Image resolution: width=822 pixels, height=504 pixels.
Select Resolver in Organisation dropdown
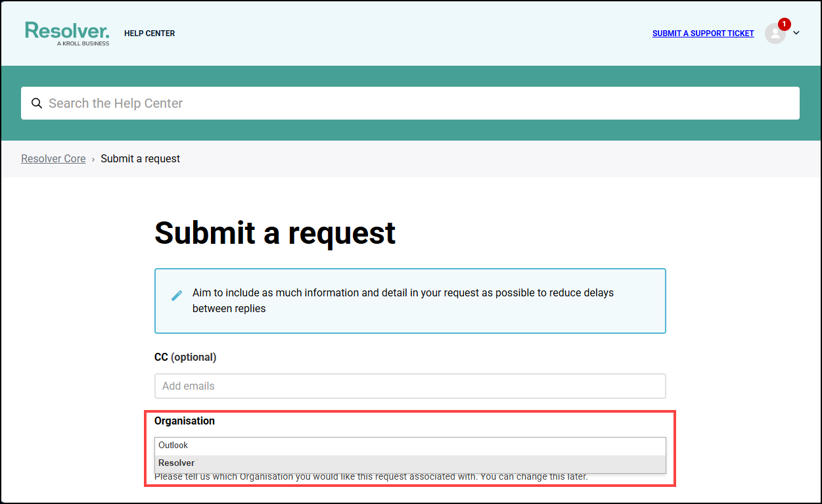click(x=410, y=463)
